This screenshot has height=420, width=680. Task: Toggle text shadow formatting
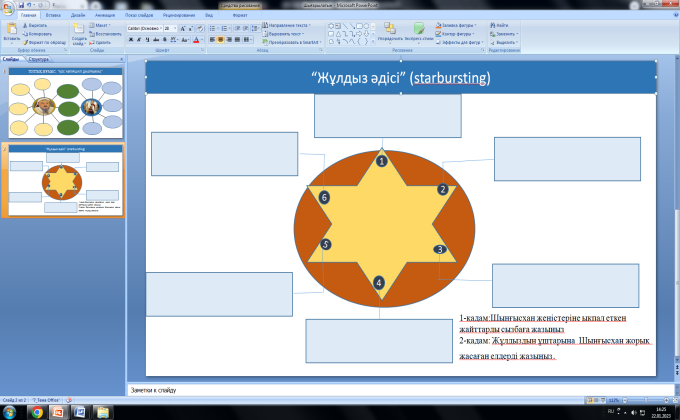(165, 40)
